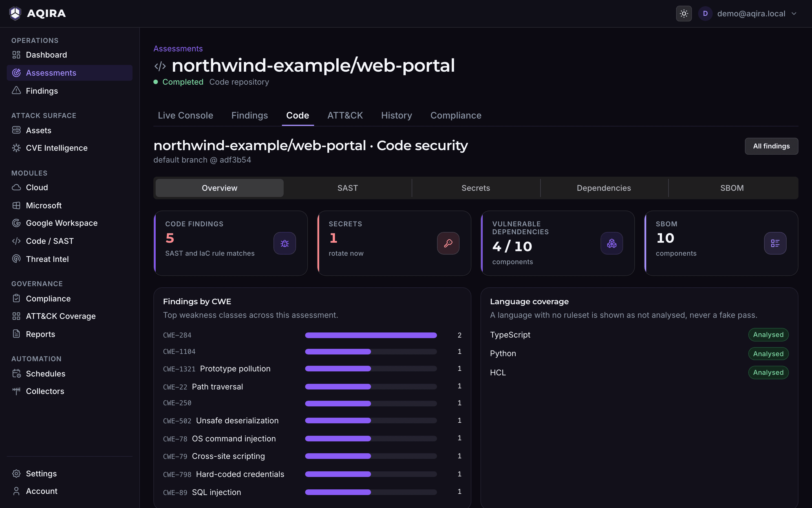Select the Dependencies segment
Screen dimensions: 812x508
pyautogui.click(x=604, y=188)
